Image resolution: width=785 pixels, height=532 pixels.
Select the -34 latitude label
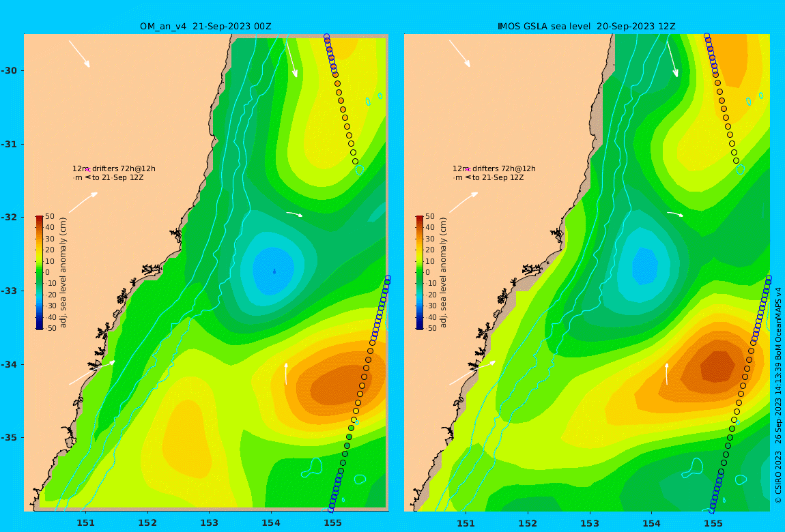pos(8,364)
